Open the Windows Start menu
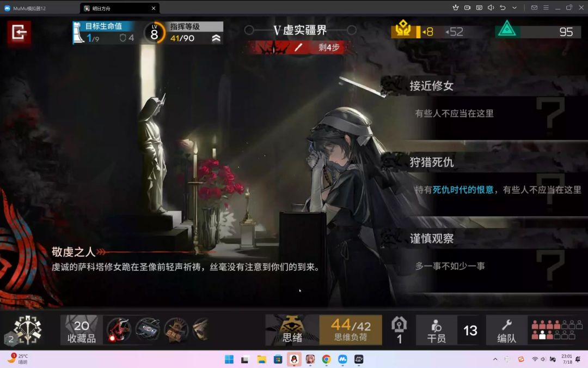This screenshot has width=588, height=368. [x=228, y=359]
